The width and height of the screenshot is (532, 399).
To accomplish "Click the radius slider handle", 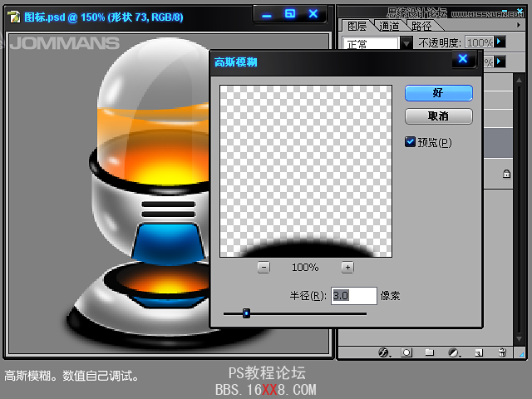I will 246,313.
